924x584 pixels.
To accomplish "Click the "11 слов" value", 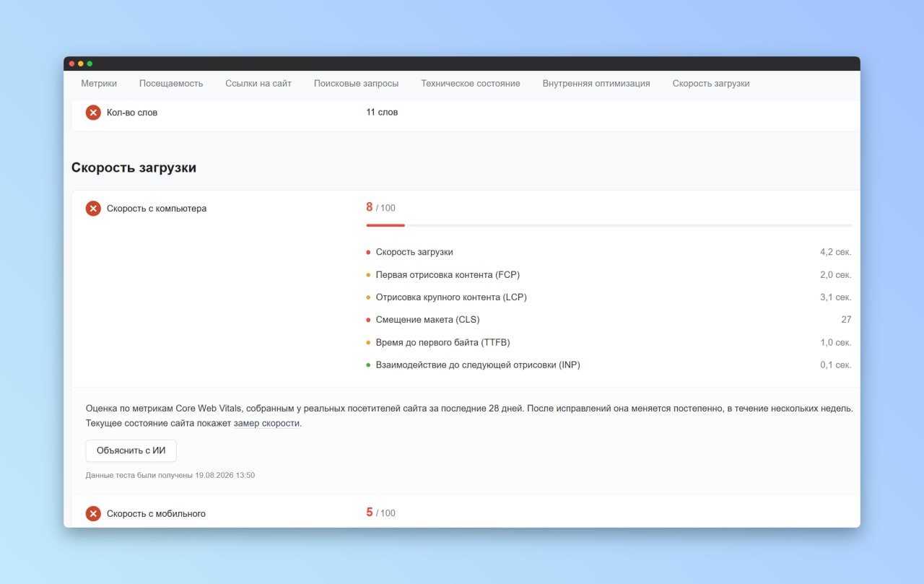I will (x=382, y=113).
